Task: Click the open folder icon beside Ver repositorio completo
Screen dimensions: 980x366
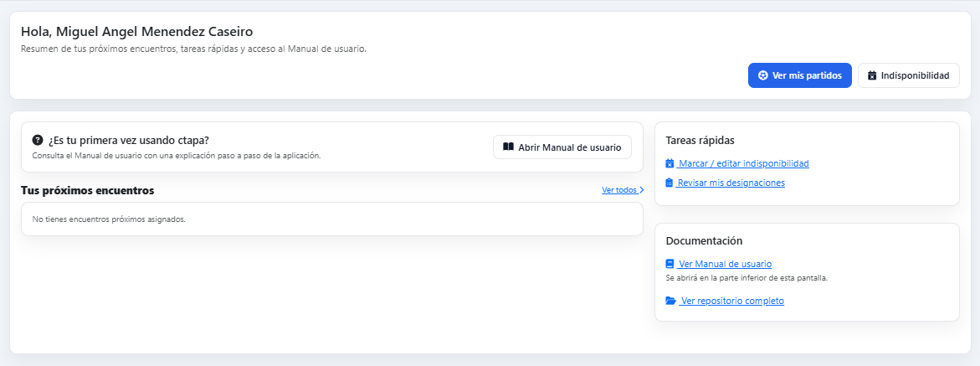Action: [x=670, y=301]
